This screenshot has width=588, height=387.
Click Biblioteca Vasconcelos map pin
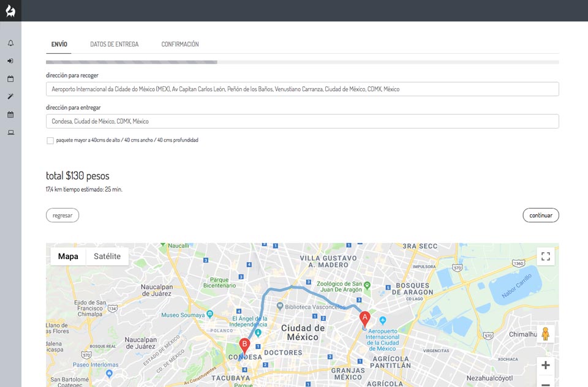coord(280,306)
